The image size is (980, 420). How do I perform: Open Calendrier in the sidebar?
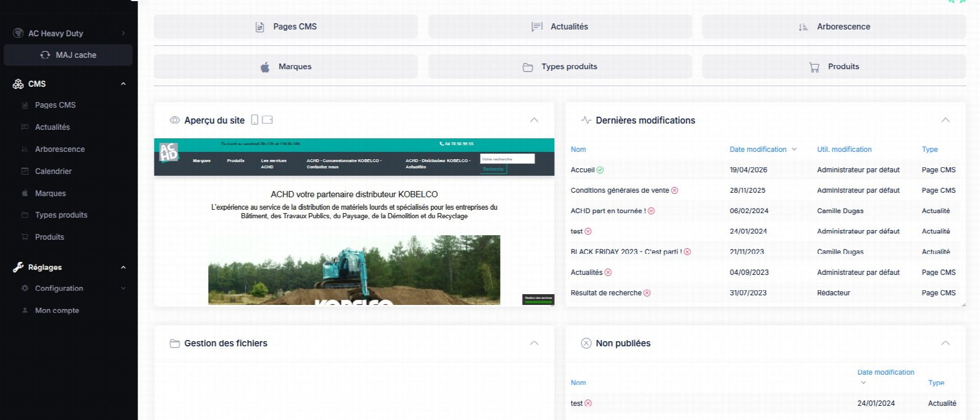(x=53, y=171)
